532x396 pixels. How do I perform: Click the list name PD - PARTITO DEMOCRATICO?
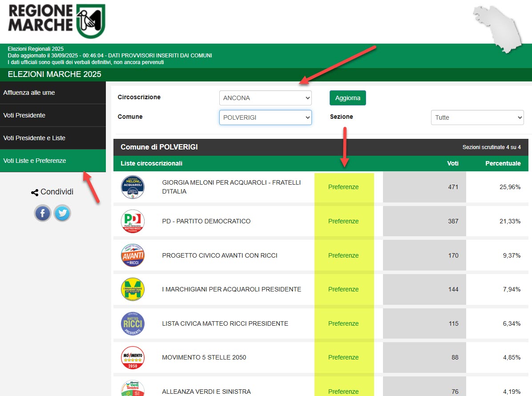click(206, 221)
